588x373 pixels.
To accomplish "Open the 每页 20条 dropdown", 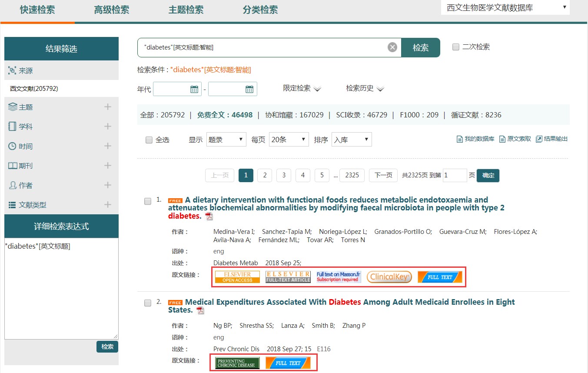I will (289, 140).
